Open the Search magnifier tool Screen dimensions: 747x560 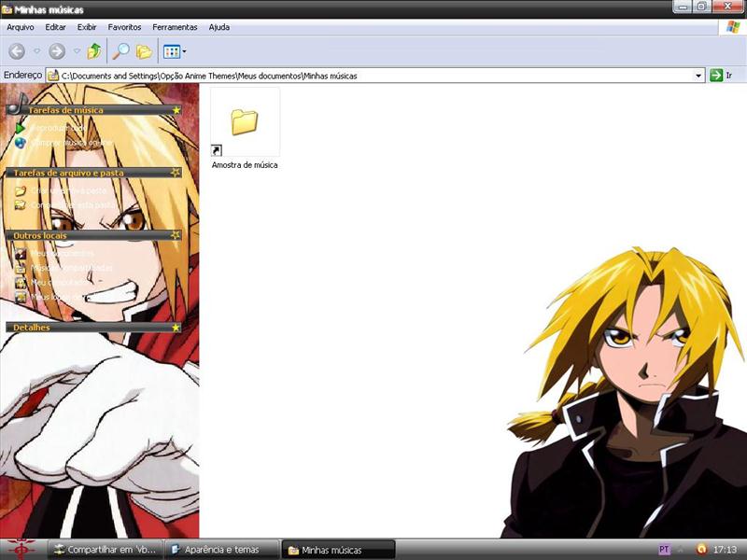tap(121, 51)
